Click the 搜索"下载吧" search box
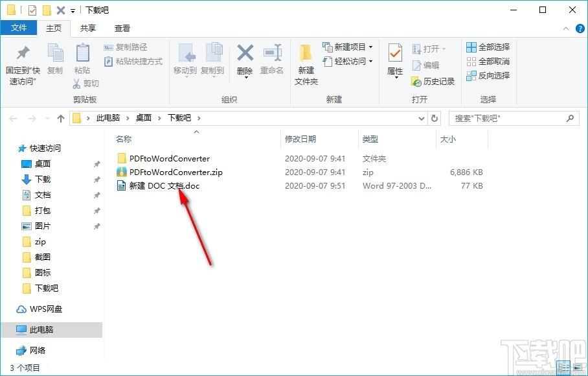588x376 pixels. 514,119
